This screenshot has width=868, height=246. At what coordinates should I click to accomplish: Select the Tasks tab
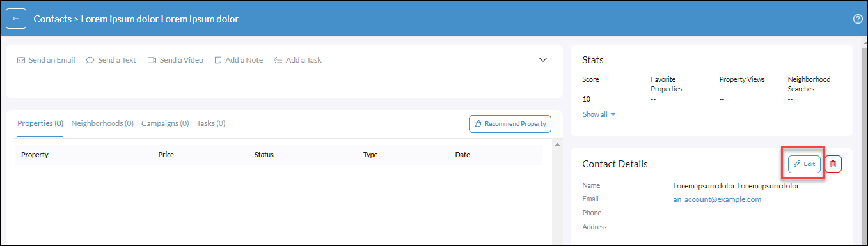[211, 123]
